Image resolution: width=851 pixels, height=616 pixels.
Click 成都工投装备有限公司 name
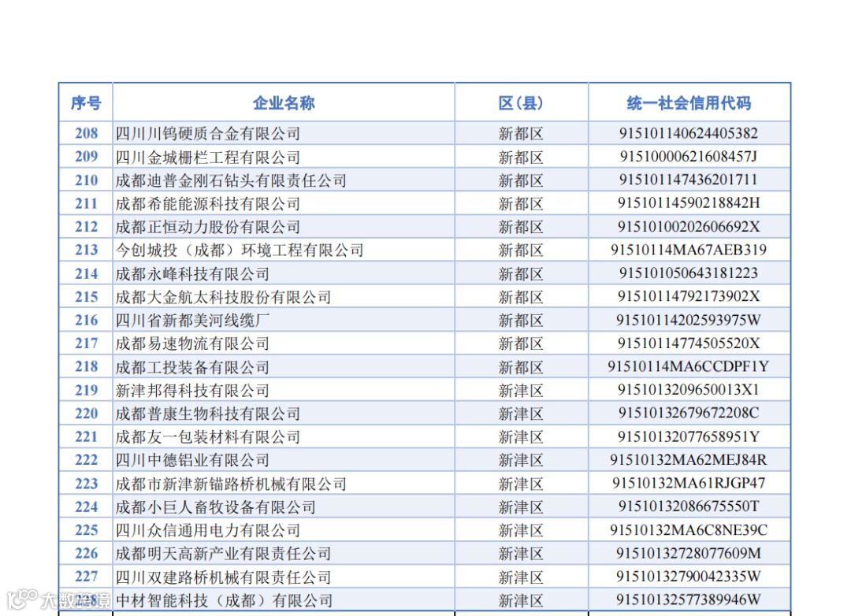(193, 367)
